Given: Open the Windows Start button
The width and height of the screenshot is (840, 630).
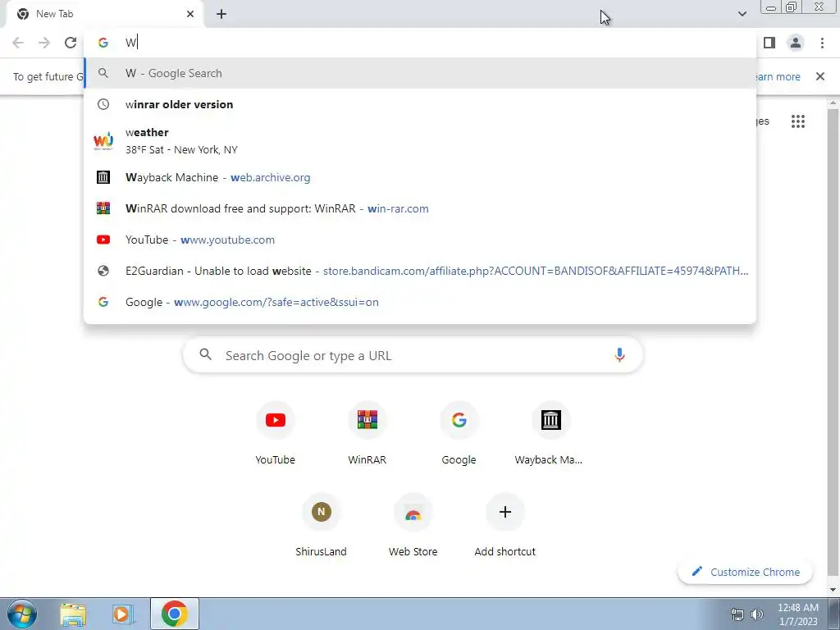Looking at the screenshot, I should 22,614.
